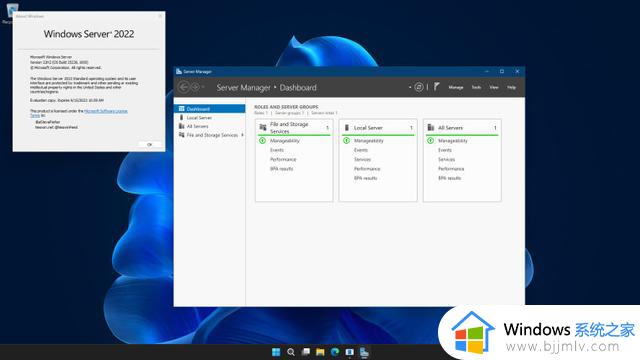This screenshot has width=640, height=360.
Task: Open File Explorer from the taskbar
Action: tap(320, 352)
